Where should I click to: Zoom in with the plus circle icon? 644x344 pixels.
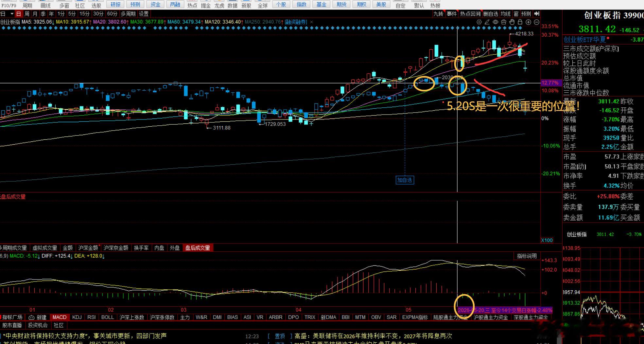528,22
